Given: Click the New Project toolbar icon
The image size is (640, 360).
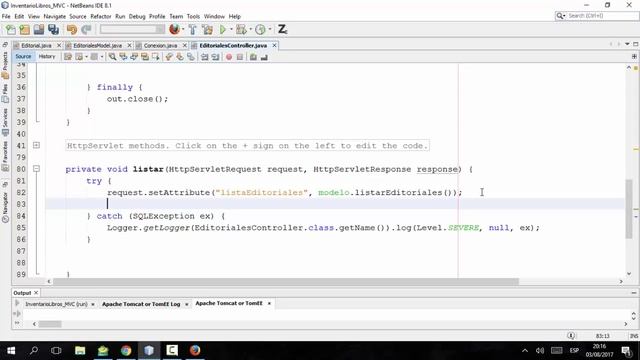Looking at the screenshot, I should point(24,29).
